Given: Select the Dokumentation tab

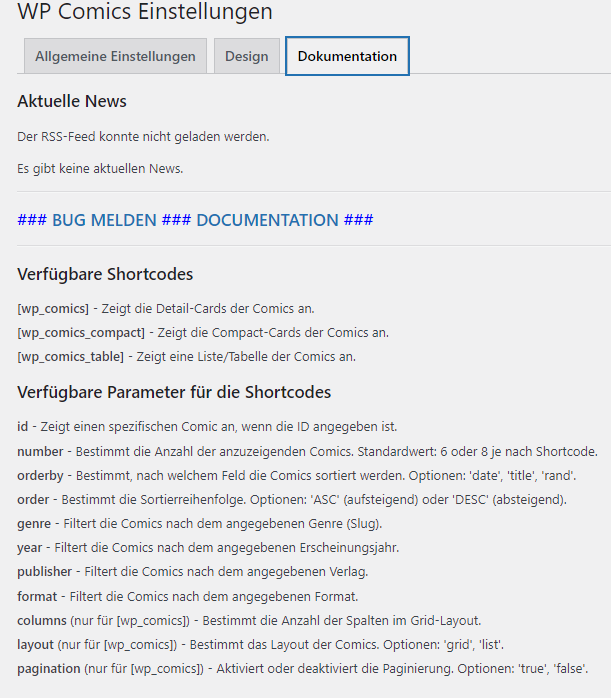Looking at the screenshot, I should click(x=347, y=56).
